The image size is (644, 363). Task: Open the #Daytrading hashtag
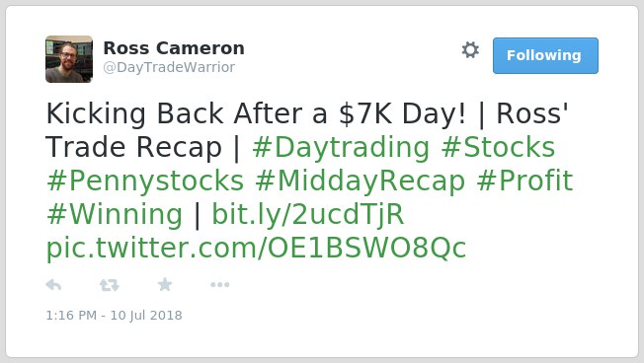(x=341, y=147)
